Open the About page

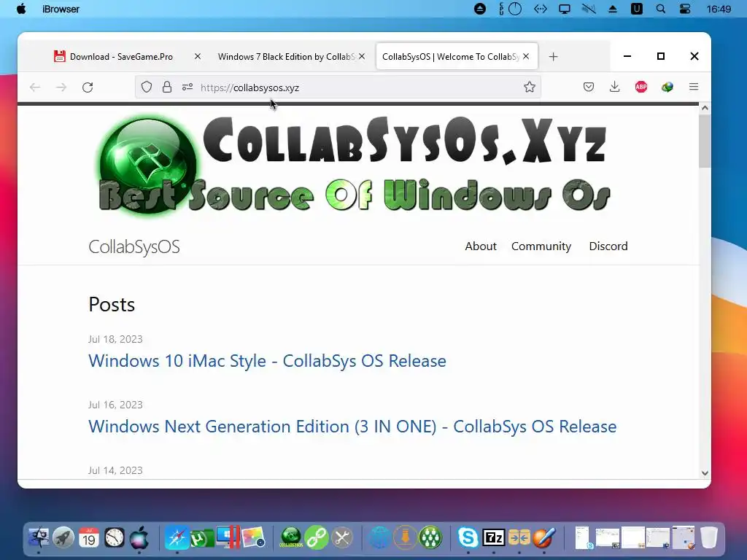pyautogui.click(x=481, y=246)
